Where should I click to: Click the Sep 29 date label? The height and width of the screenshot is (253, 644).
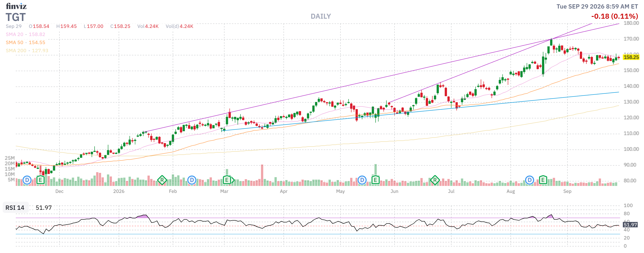(14, 26)
